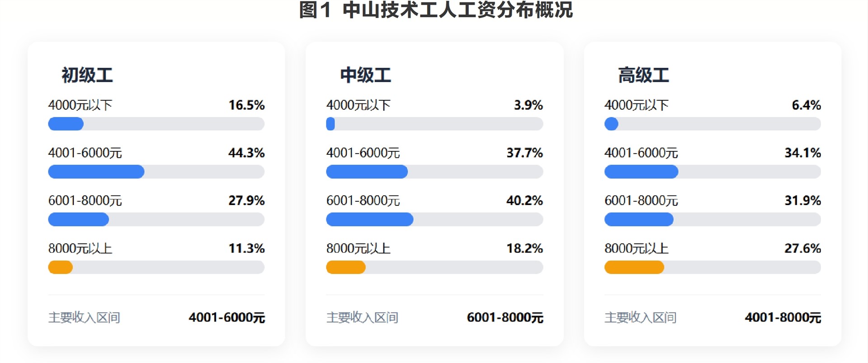Click 初级工 4001-6000元 blue bar
Screen dimensions: 868x363
pos(96,172)
